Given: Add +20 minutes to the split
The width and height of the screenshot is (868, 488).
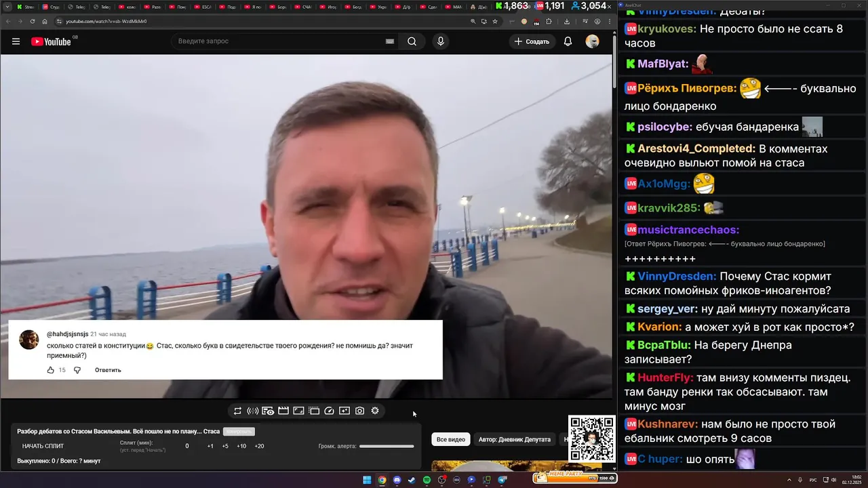Looking at the screenshot, I should tap(259, 446).
